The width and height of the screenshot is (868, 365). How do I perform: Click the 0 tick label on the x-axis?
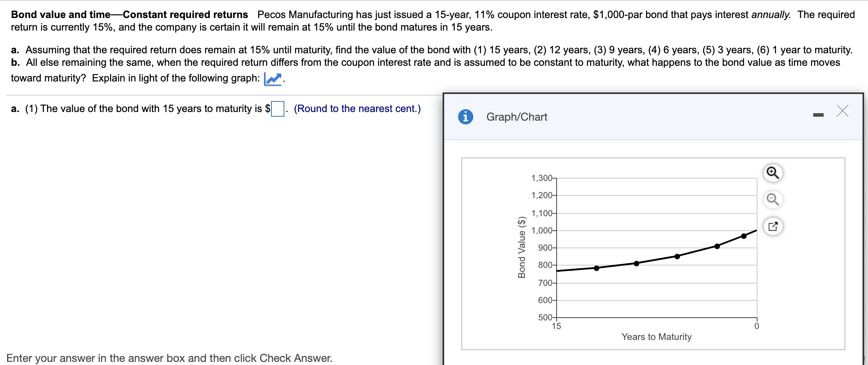tap(755, 325)
